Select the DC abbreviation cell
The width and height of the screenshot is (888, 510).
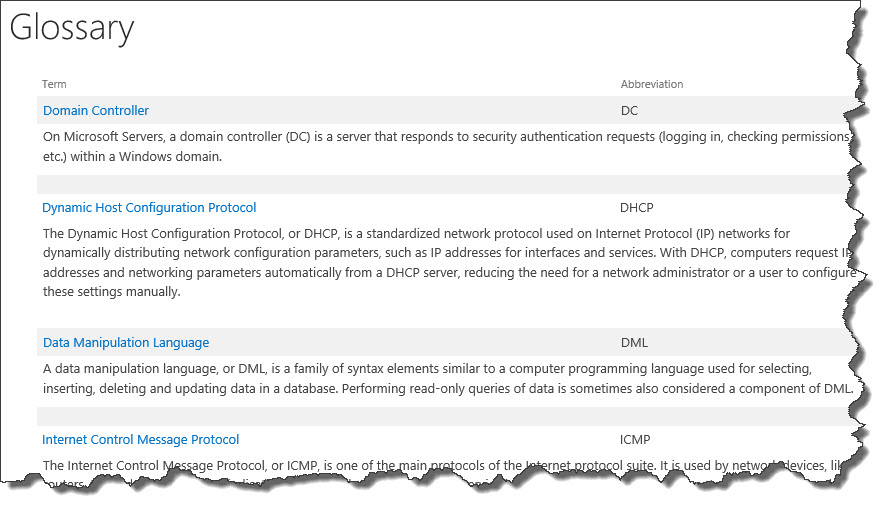[629, 110]
